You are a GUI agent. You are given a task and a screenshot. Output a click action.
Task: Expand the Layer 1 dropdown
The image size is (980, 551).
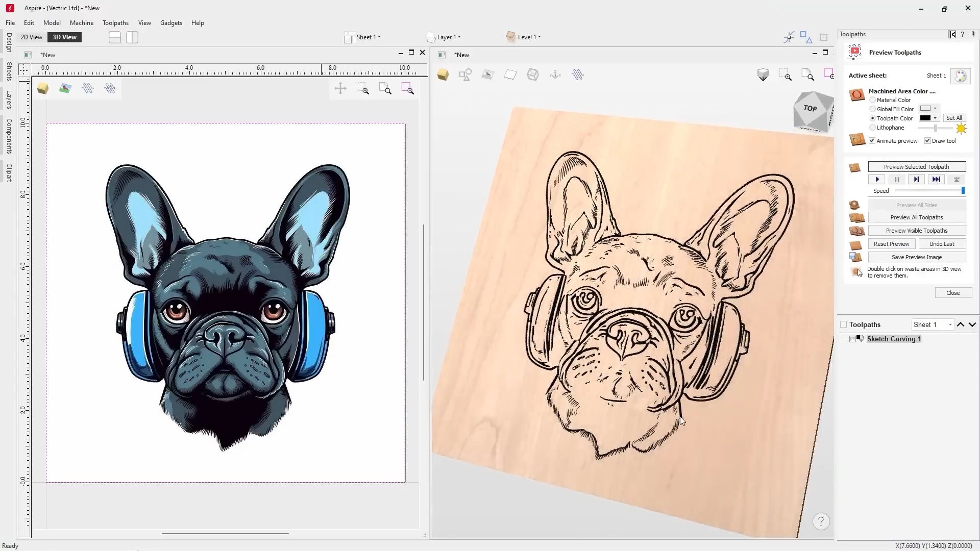pos(449,37)
